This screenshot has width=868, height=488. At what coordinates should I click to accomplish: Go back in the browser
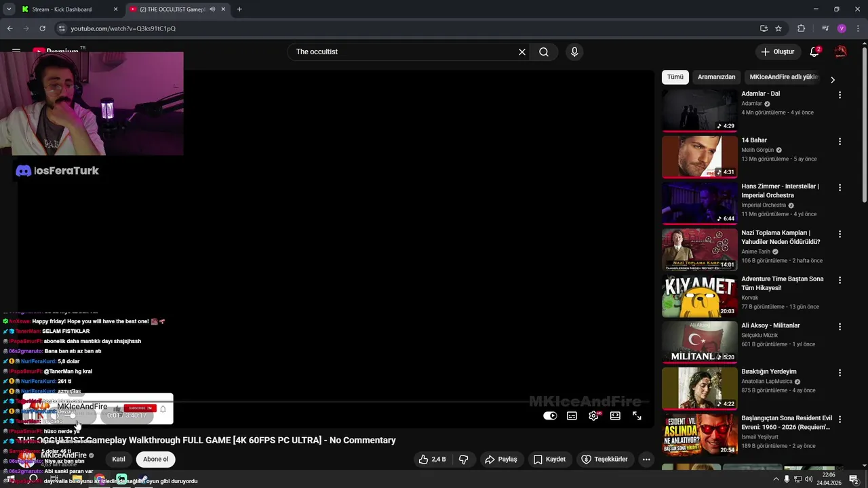point(9,28)
